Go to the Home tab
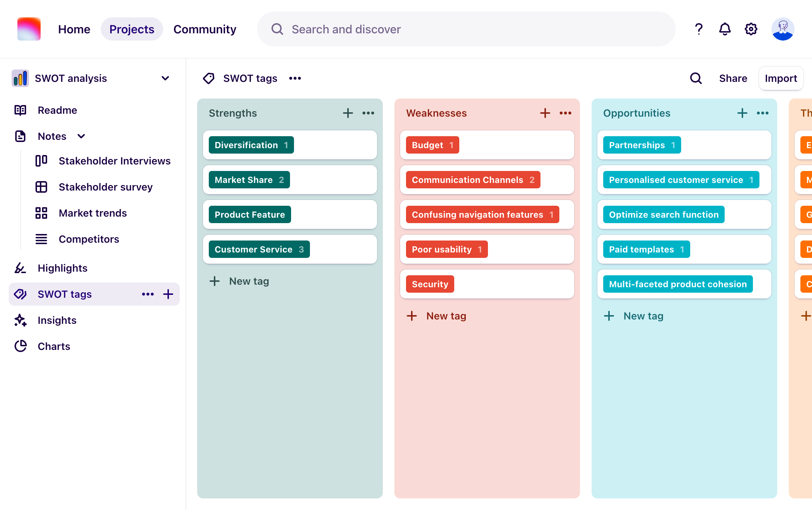Image resolution: width=812 pixels, height=510 pixels. [74, 29]
